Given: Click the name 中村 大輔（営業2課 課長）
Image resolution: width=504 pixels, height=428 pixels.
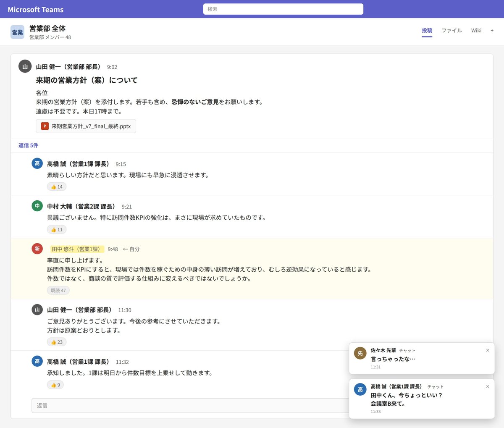Looking at the screenshot, I should [x=81, y=206].
